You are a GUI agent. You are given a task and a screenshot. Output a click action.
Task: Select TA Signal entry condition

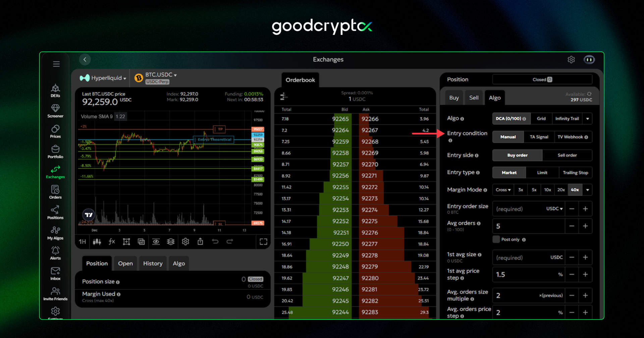click(539, 137)
